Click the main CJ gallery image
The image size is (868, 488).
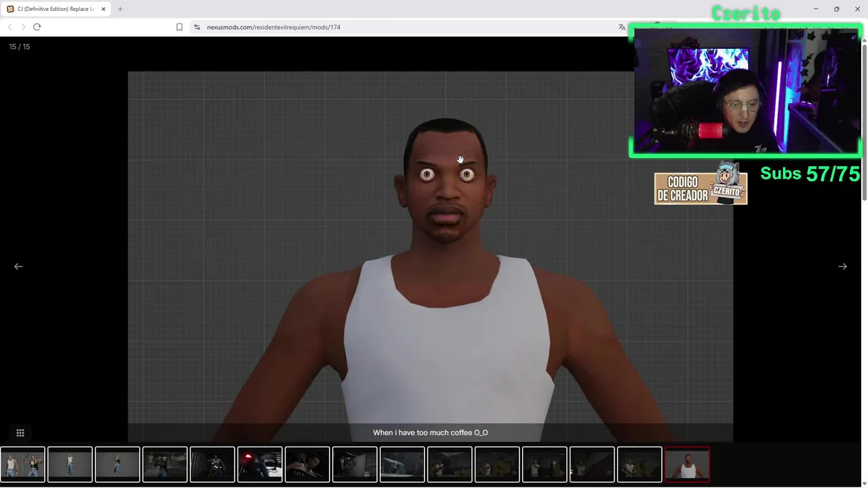pyautogui.click(x=431, y=256)
